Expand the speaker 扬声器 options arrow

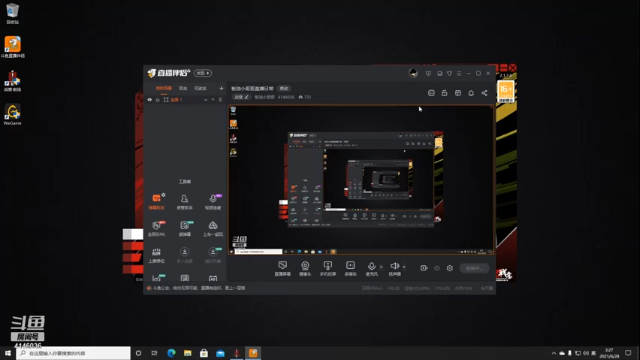tap(404, 267)
